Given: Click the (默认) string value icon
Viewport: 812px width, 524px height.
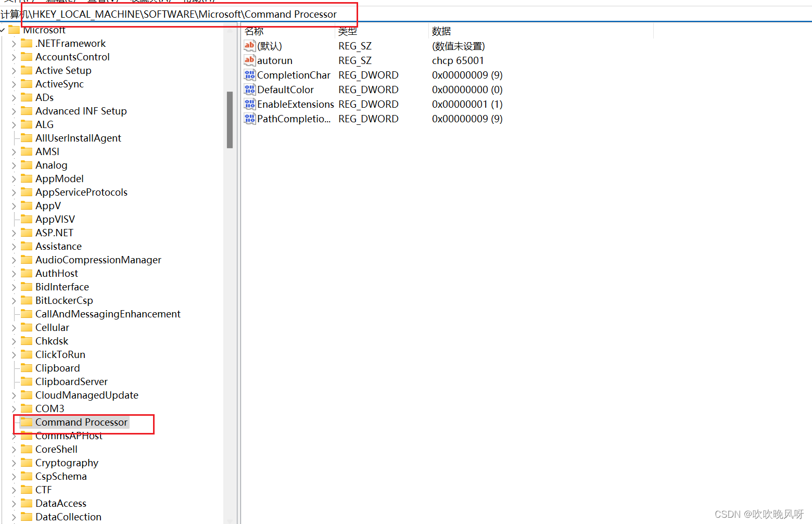Looking at the screenshot, I should 250,46.
